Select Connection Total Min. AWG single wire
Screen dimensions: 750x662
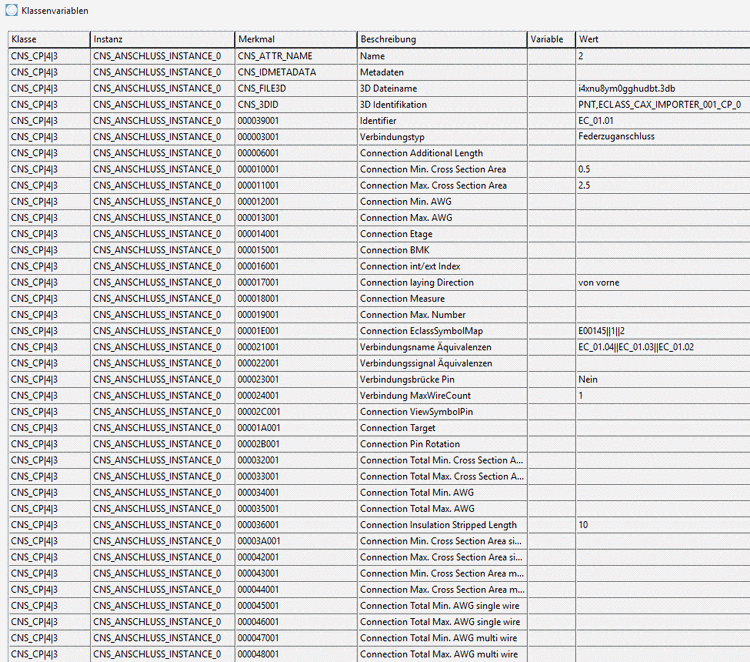442,606
